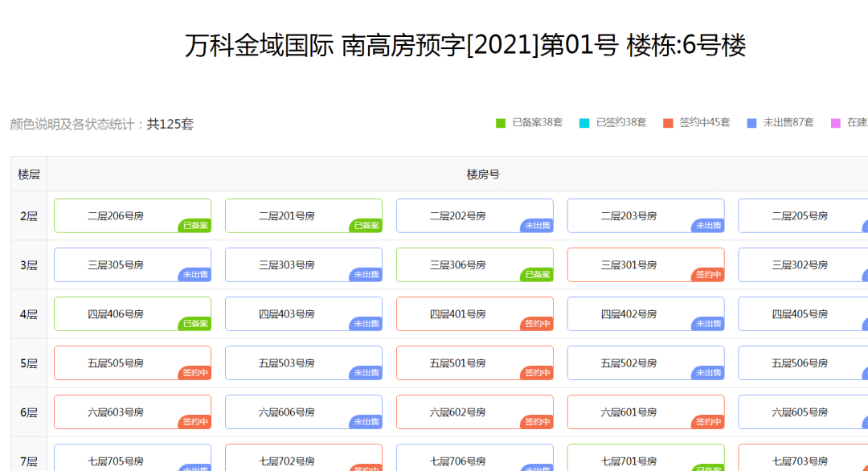Click the 签约中 badge on 五层505号房
Viewport: 868px width, 471px height.
pos(194,373)
